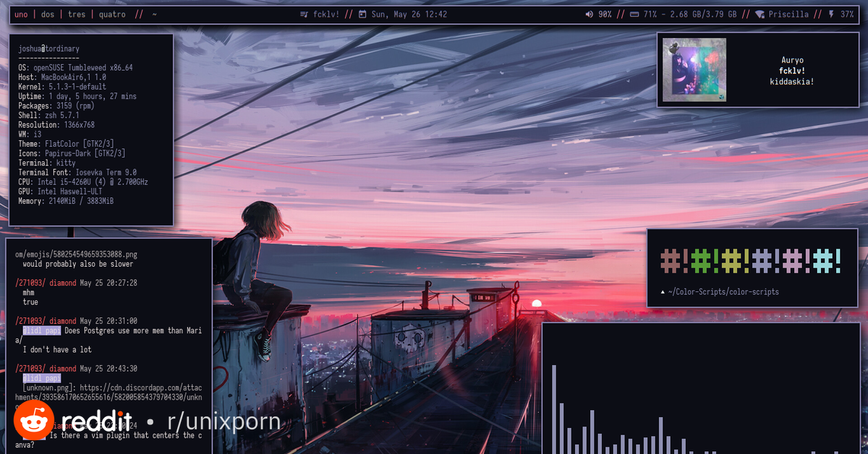Screen dimensions: 868x454
Task: Click the 'Terminal: kitty' line
Action: (x=47, y=163)
